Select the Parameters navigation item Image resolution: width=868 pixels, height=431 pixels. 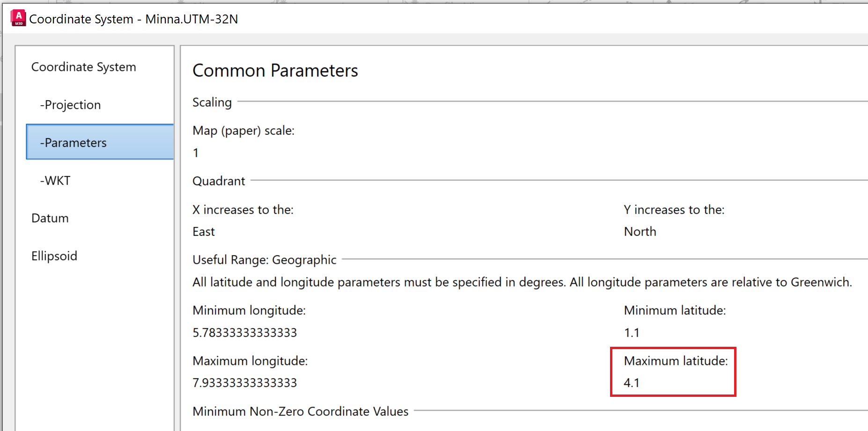[74, 143]
